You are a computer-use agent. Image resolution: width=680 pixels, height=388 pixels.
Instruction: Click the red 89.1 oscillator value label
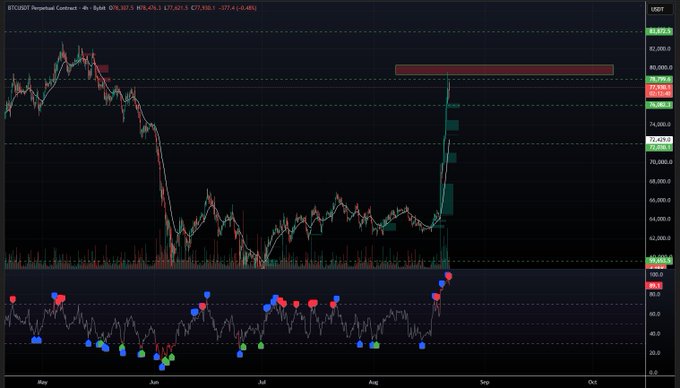click(653, 286)
